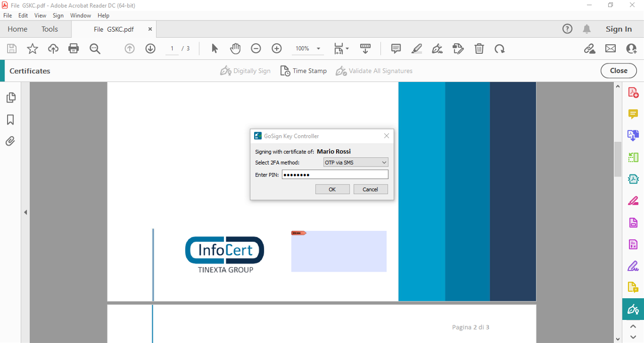The image size is (644, 343).
Task: Switch to the Tools tab
Action: point(50,29)
